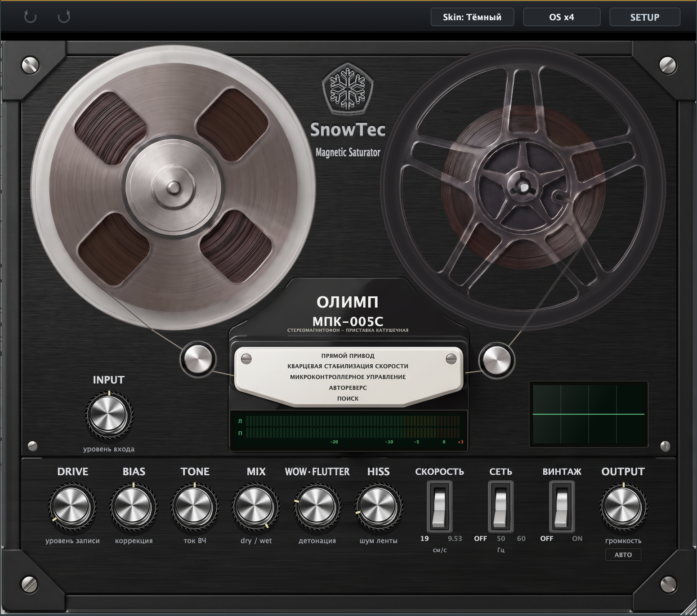Click the left metal tape reel
This screenshot has height=616, width=697.
coord(173,187)
